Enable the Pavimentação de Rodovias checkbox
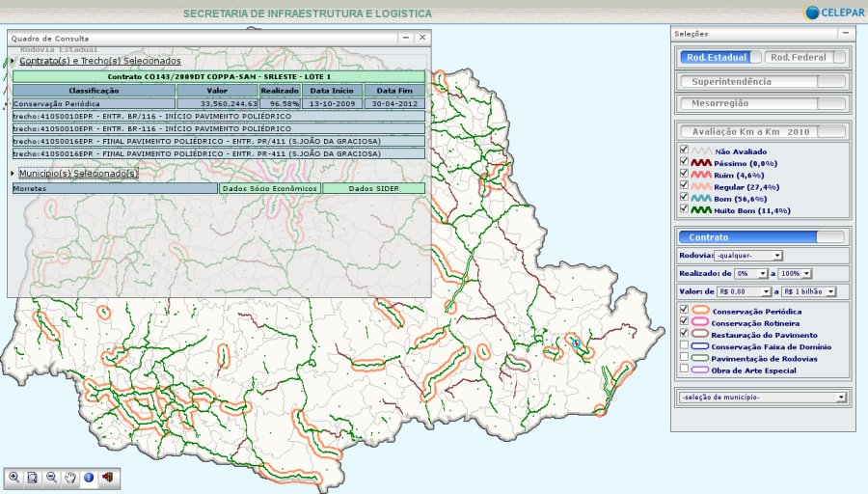This screenshot has height=494, width=868. (x=685, y=356)
